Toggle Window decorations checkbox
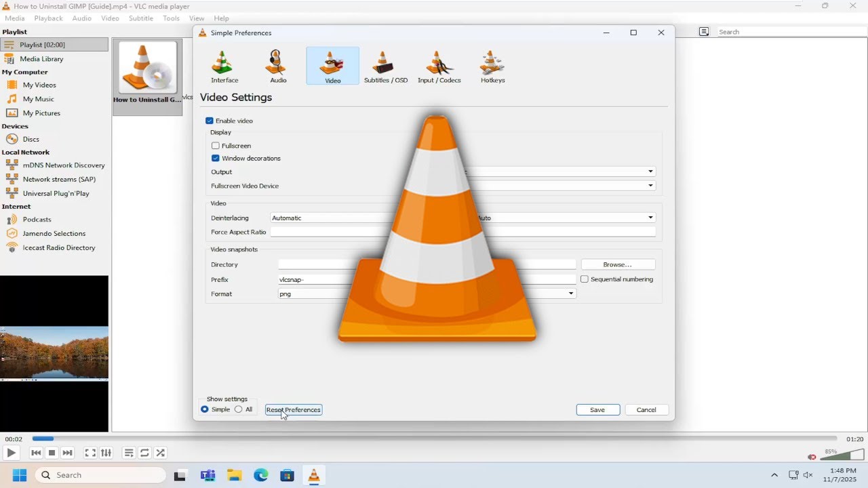The height and width of the screenshot is (488, 868). click(x=216, y=159)
